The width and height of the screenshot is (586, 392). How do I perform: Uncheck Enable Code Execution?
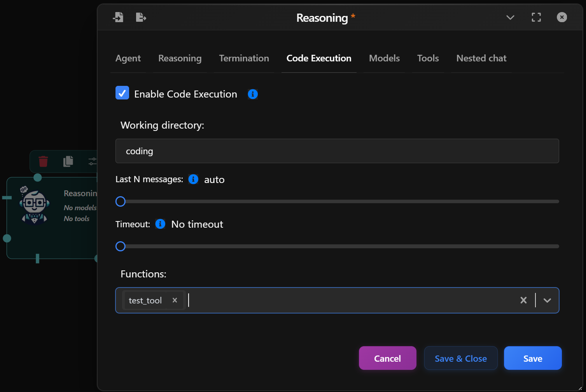pyautogui.click(x=122, y=93)
